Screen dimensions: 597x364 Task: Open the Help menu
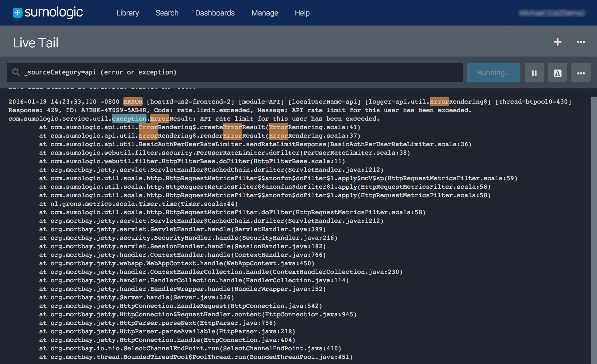302,13
